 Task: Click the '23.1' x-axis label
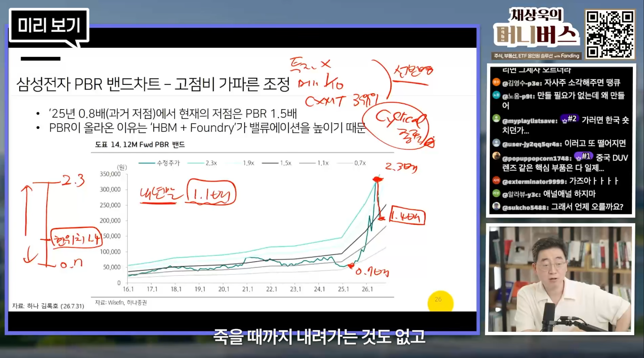(x=296, y=289)
